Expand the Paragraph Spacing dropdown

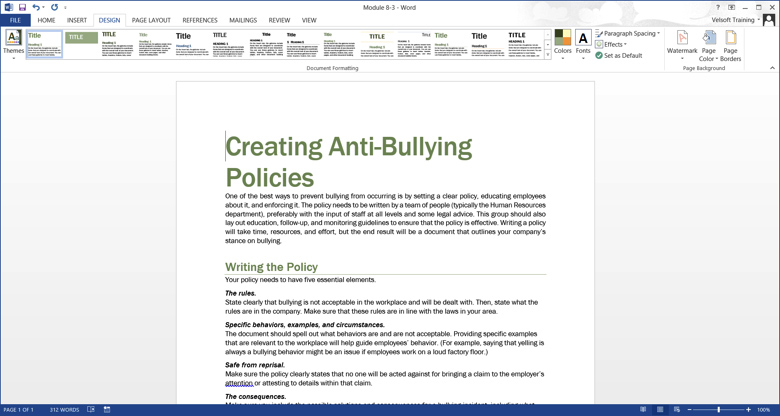click(x=628, y=33)
